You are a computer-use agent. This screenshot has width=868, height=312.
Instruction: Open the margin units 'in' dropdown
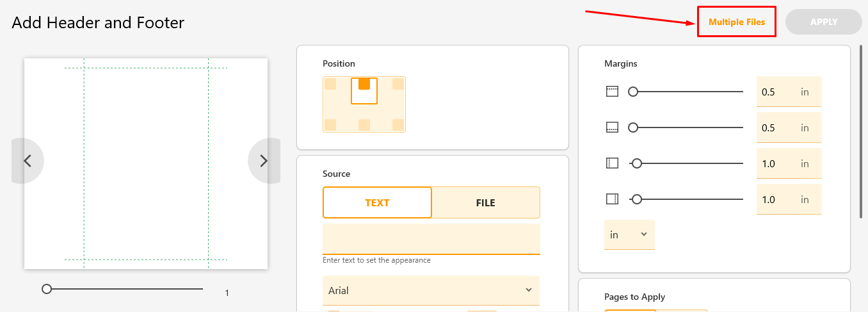629,234
